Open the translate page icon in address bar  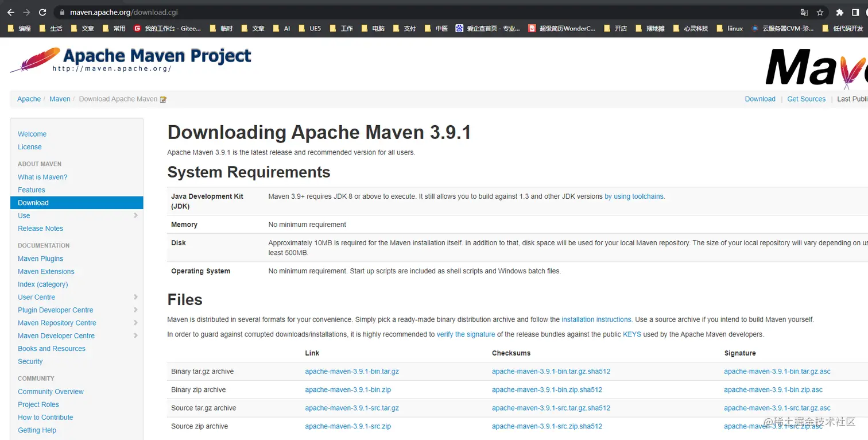(804, 12)
